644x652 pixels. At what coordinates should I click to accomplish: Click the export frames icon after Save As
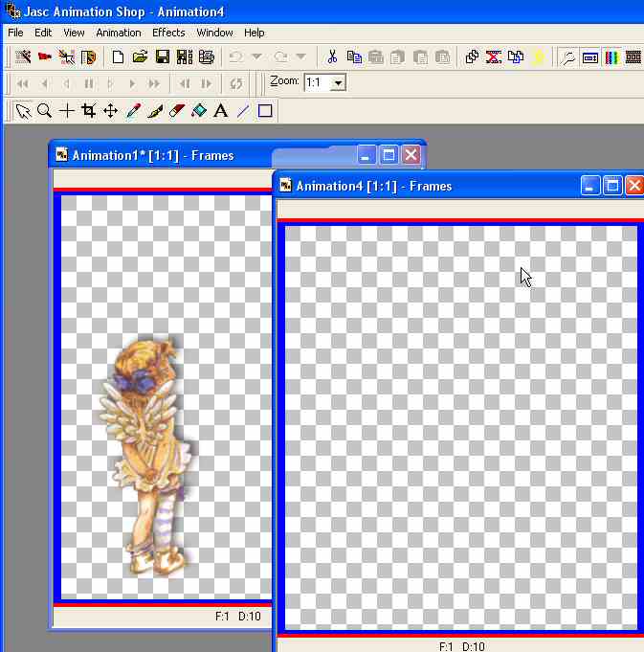tap(207, 56)
